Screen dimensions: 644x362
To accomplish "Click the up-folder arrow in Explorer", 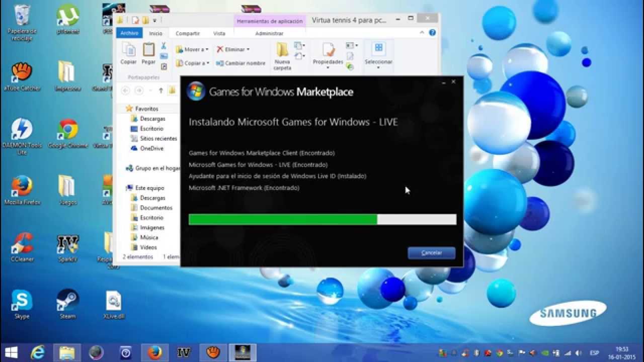I will [160, 90].
